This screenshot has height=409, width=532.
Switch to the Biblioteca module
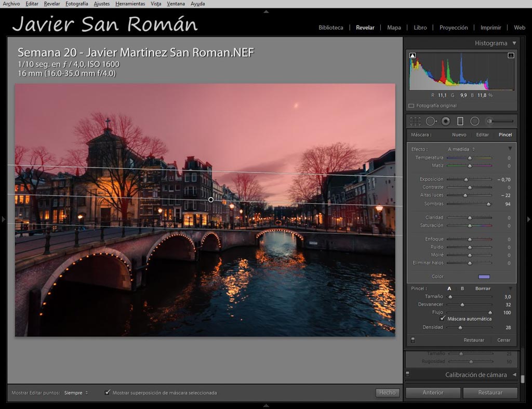pyautogui.click(x=330, y=28)
